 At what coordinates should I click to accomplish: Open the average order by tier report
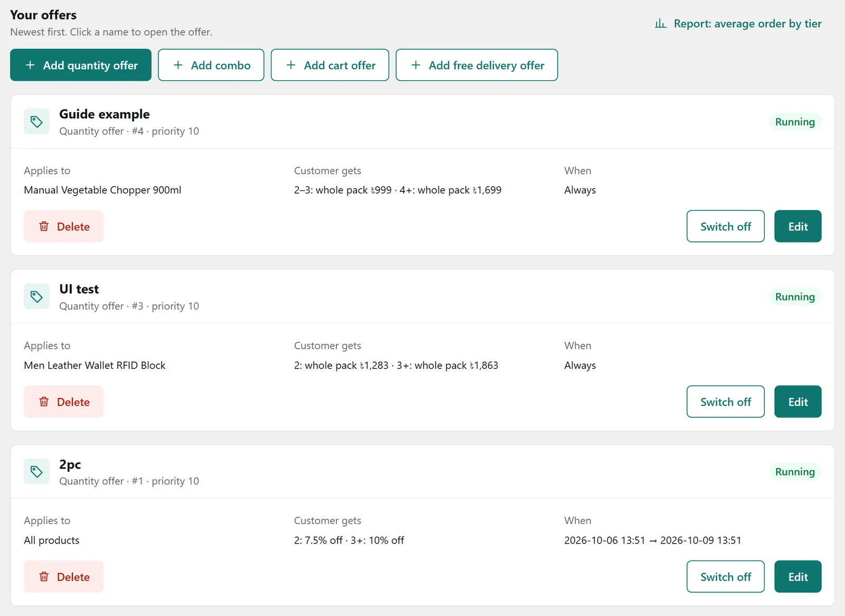(x=738, y=24)
